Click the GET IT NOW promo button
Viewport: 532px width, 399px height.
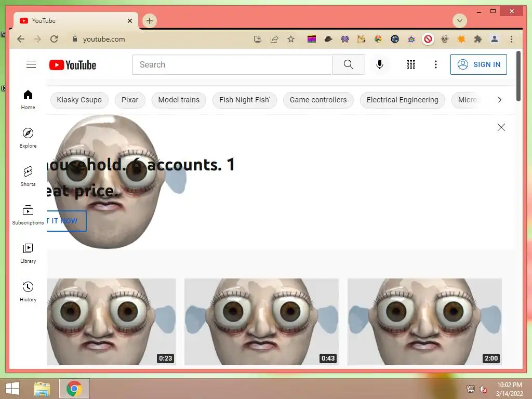point(66,221)
